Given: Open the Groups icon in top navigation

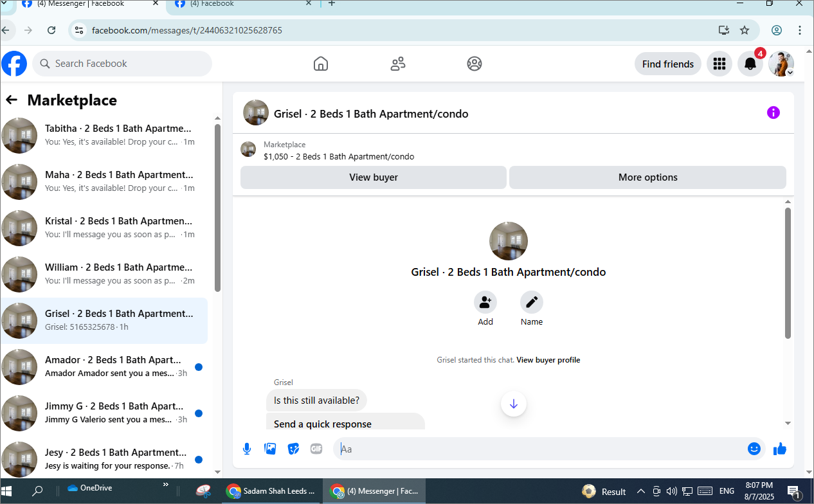Looking at the screenshot, I should (x=475, y=64).
